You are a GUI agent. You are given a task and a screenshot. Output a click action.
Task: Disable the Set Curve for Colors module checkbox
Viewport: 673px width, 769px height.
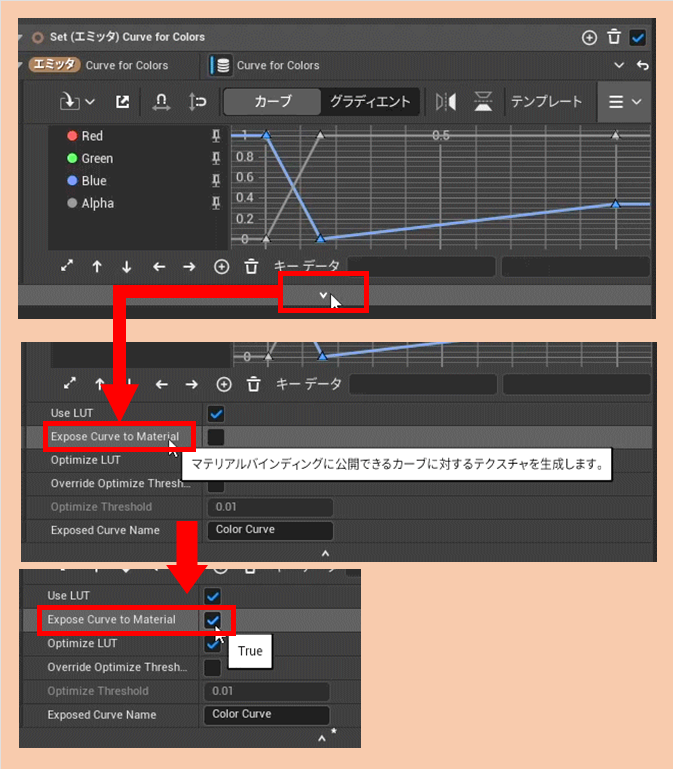[x=637, y=37]
